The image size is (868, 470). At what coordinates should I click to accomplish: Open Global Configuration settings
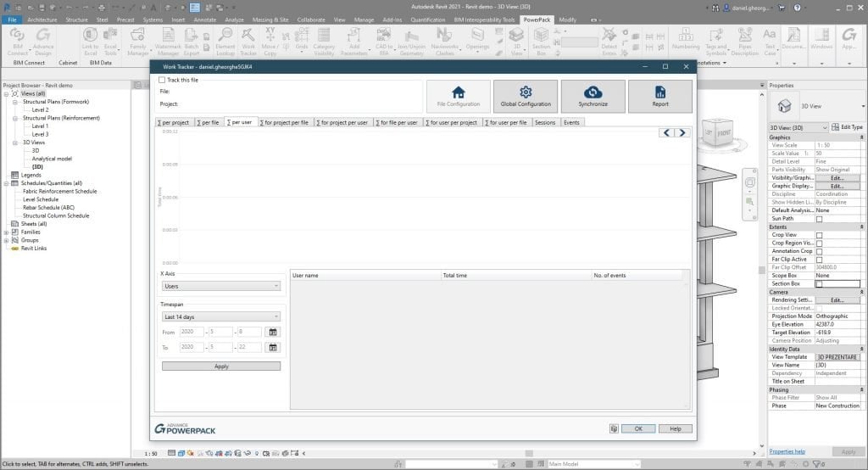526,96
